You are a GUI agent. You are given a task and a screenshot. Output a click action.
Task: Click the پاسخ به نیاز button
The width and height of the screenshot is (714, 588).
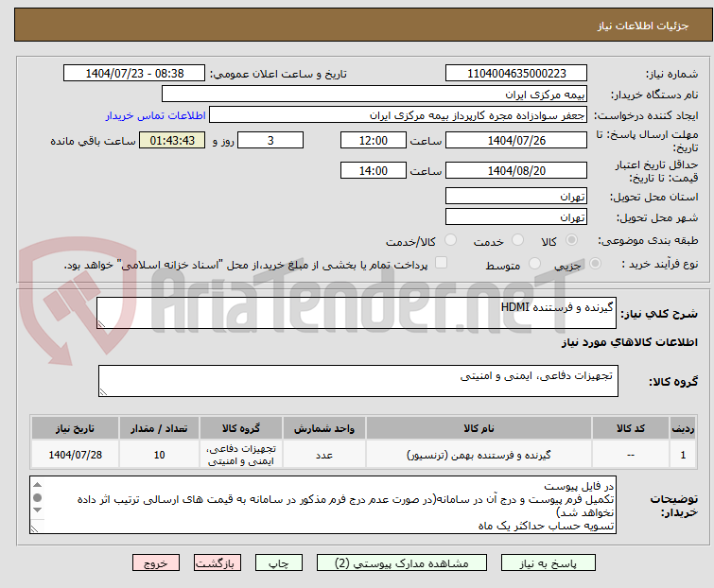[x=549, y=563]
